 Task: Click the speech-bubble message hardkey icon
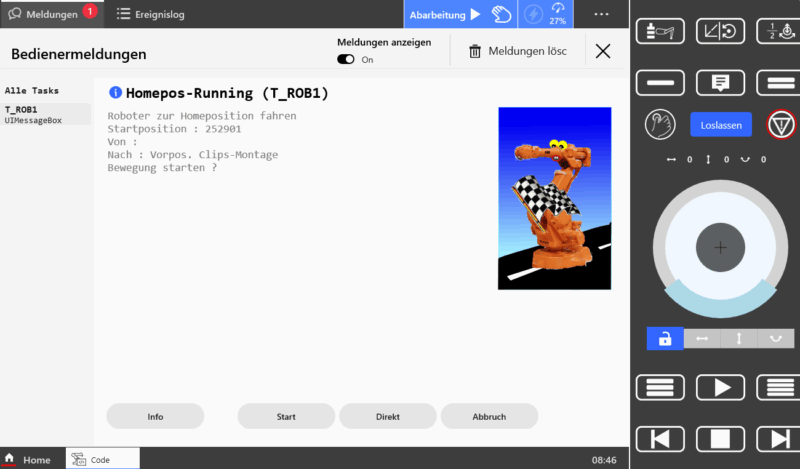point(719,82)
